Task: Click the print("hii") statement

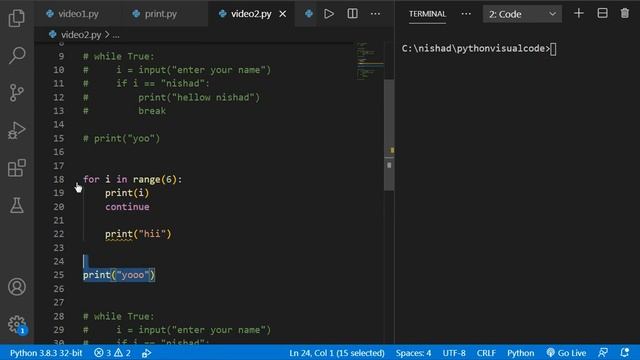Action: (x=138, y=234)
